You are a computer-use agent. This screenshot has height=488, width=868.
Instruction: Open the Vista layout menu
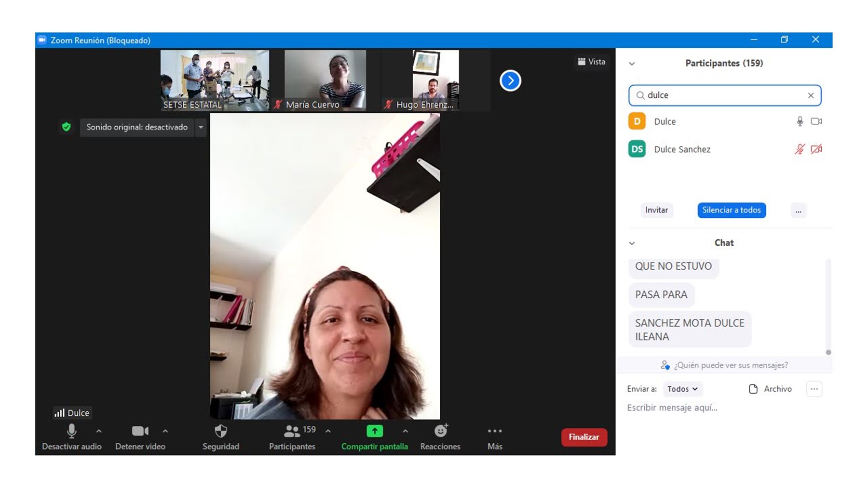pyautogui.click(x=592, y=62)
